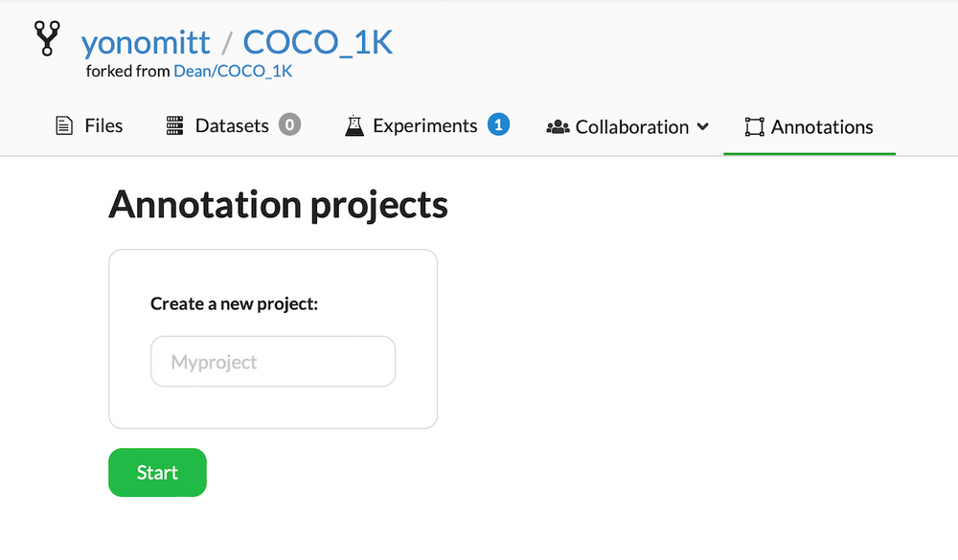
Task: Click the Annotations bounding-box icon
Action: point(754,125)
